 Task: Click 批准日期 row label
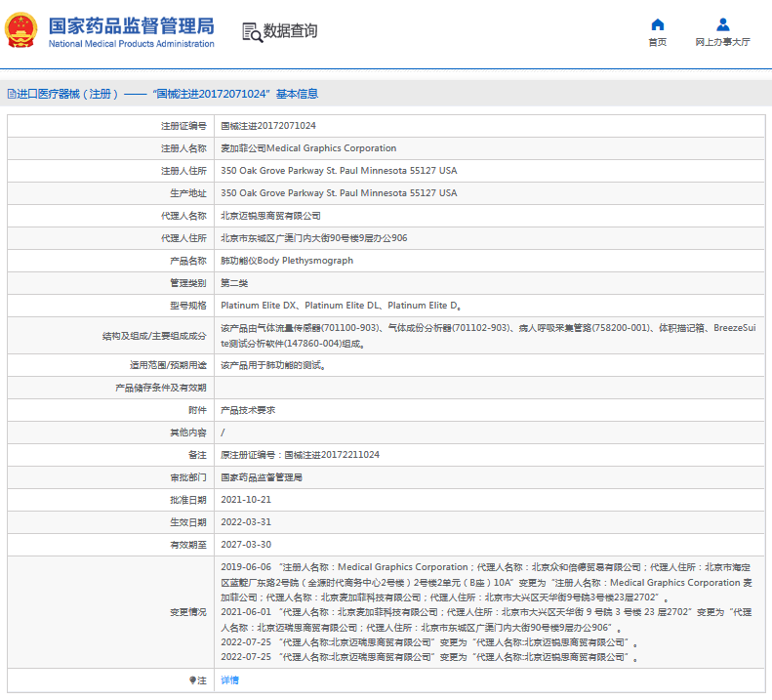click(188, 500)
